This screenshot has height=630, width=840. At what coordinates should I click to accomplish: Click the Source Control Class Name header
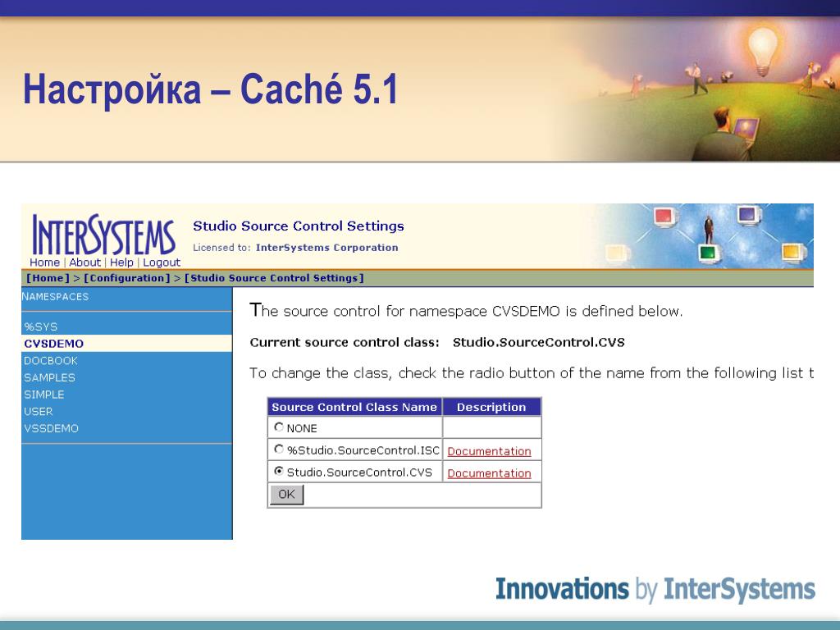[x=354, y=407]
